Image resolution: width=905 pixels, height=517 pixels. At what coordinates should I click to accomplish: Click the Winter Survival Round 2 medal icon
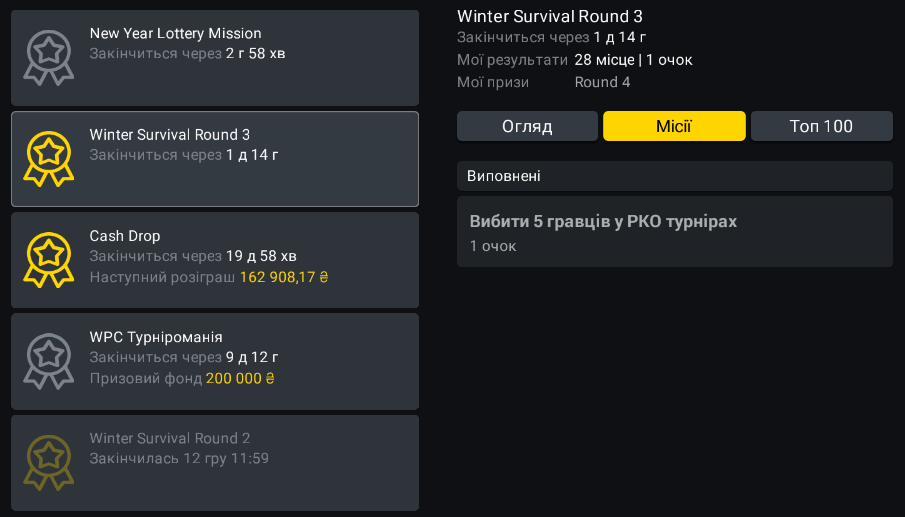(49, 463)
